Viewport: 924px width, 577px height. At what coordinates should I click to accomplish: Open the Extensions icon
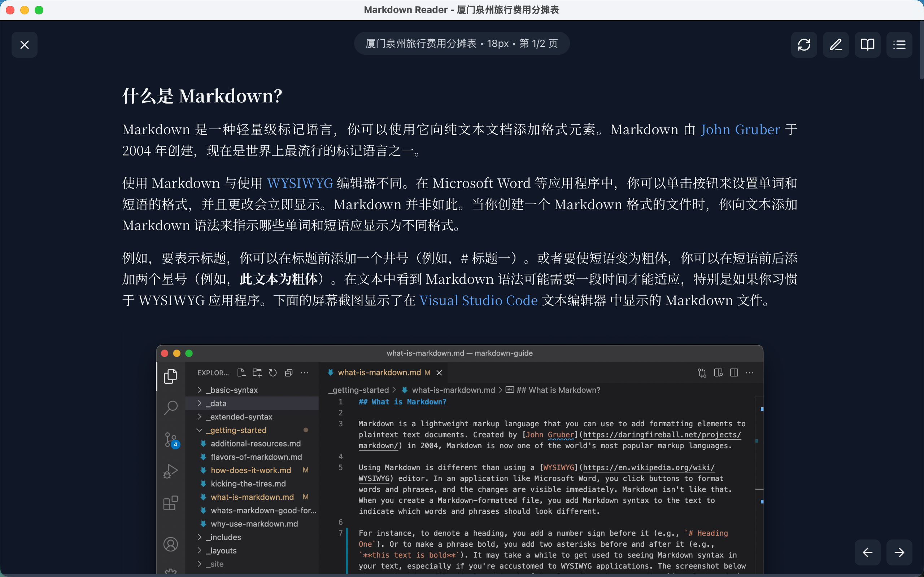171,502
